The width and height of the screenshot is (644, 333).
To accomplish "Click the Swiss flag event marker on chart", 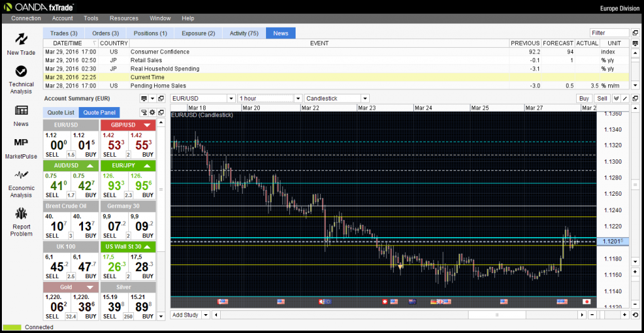I will coord(385,302).
